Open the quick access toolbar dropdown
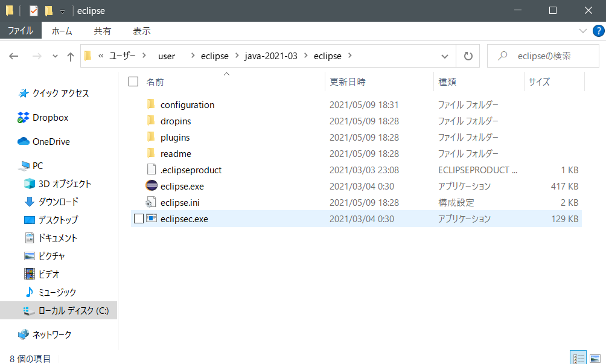The image size is (606, 364). (x=62, y=11)
